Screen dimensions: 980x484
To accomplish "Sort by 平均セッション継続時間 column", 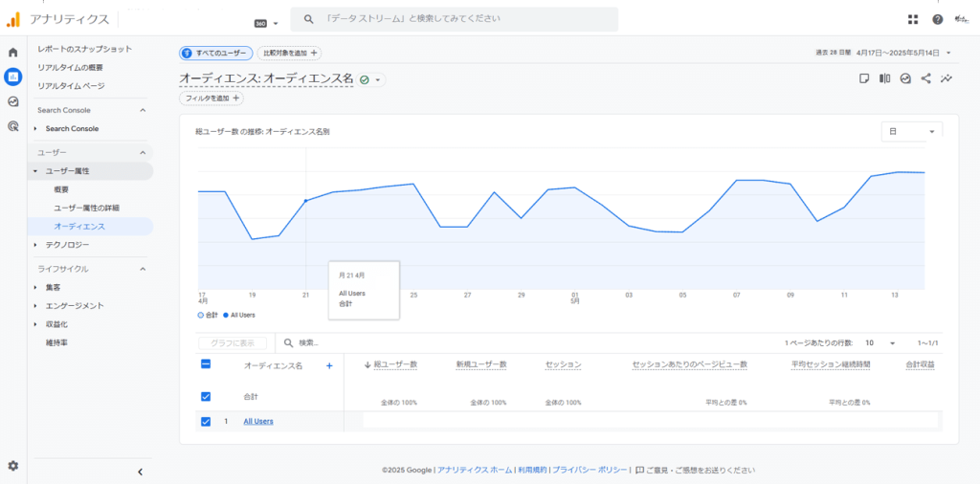I will click(x=832, y=364).
